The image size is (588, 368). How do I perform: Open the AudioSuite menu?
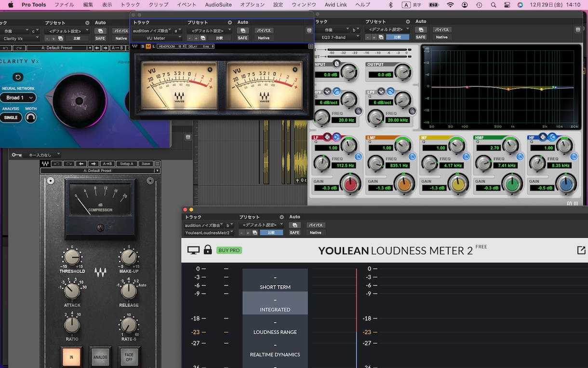(x=218, y=5)
